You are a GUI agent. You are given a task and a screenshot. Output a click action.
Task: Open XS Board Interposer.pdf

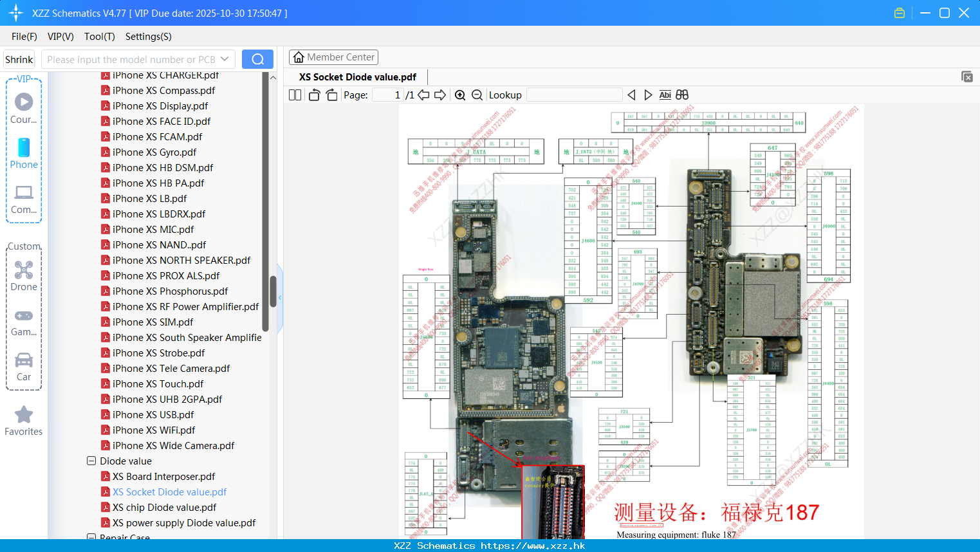point(163,476)
